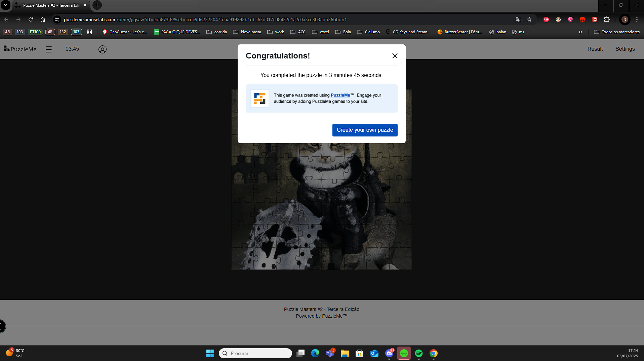Image resolution: width=644 pixels, height=361 pixels.
Task: Open Microsoft Store from taskbar
Action: coord(360,353)
